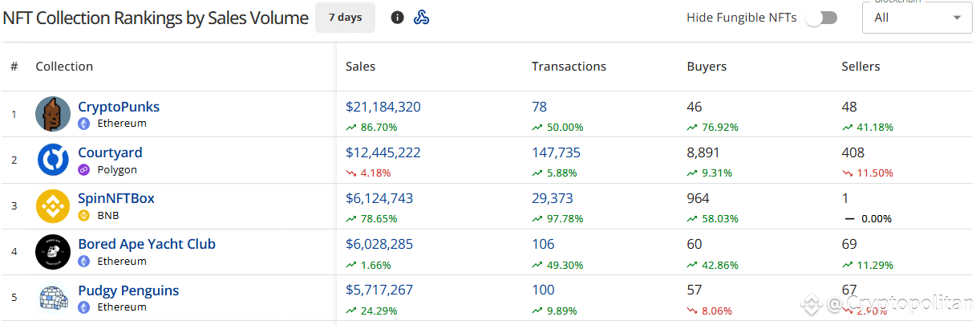The height and width of the screenshot is (325, 980).
Task: Sort by the Sellers column header
Action: click(861, 67)
